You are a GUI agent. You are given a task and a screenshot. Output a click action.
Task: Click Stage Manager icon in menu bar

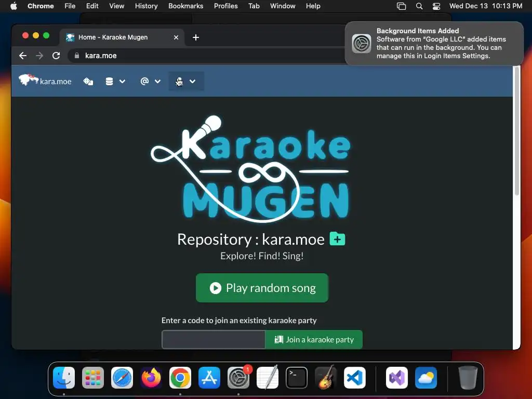(402, 6)
